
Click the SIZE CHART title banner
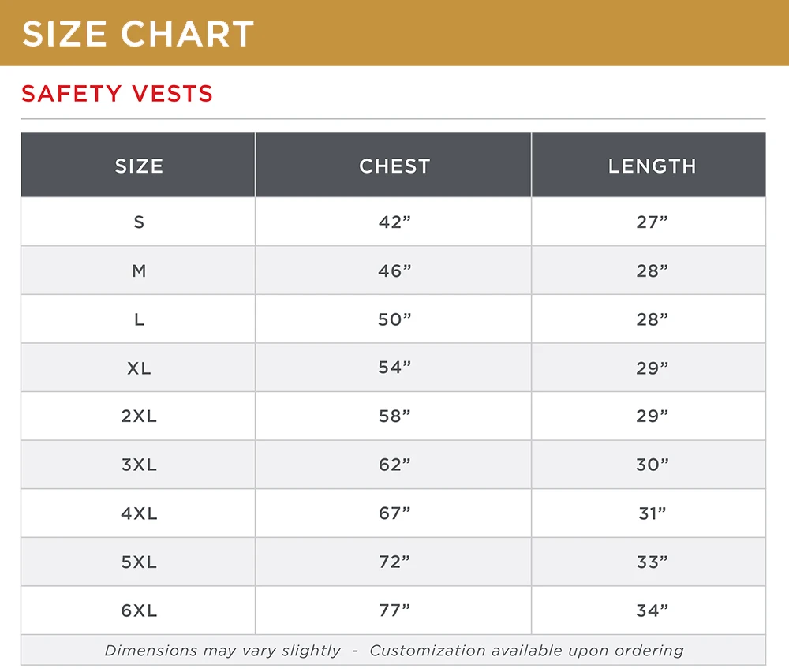[139, 33]
